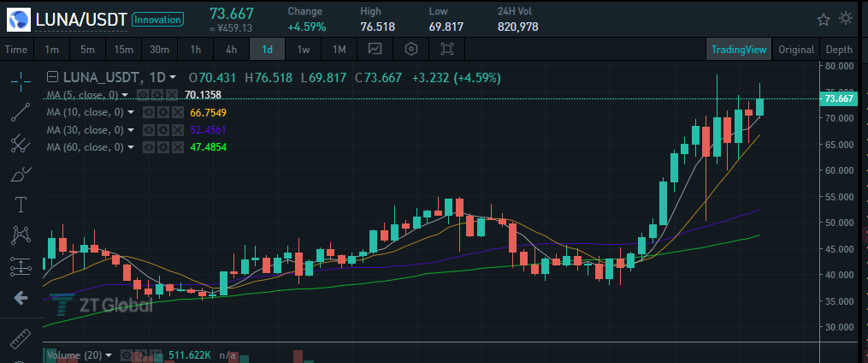Open chart settings hexagon icon

click(x=410, y=50)
